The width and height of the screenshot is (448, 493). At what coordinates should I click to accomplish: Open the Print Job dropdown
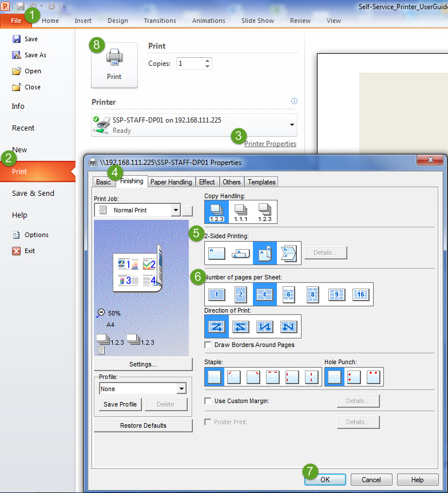pos(175,210)
